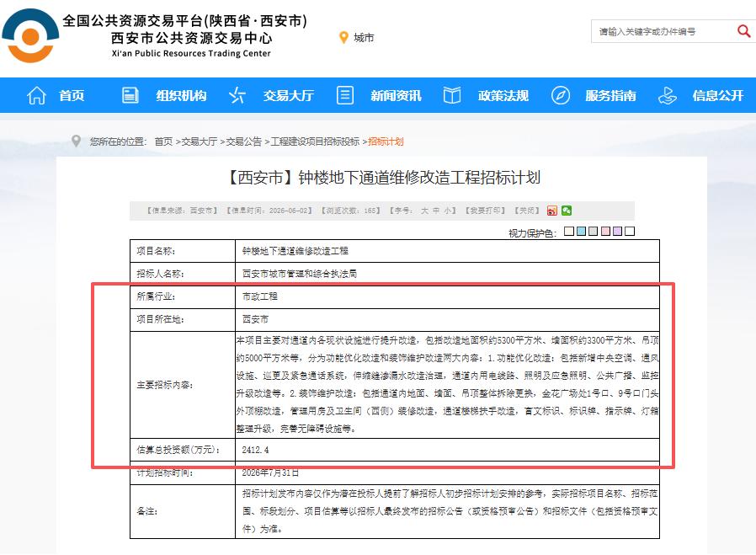Click the trading center logo
Screen dimensions: 756x555
point(30,36)
